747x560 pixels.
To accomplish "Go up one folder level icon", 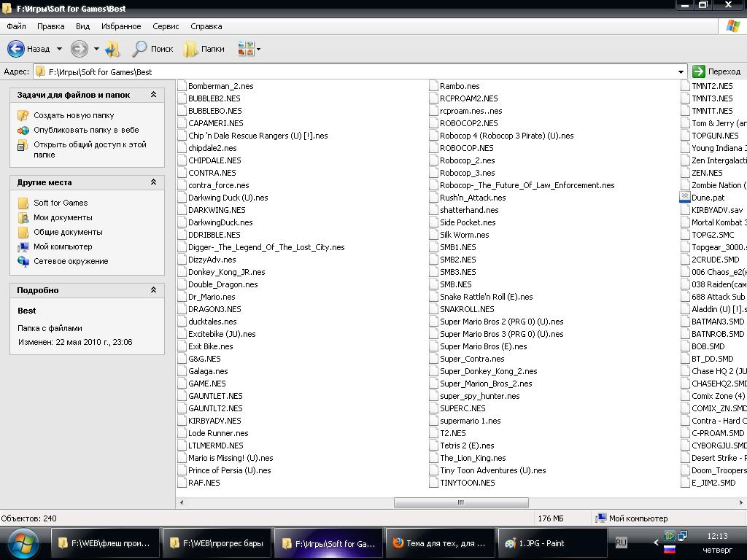I will (112, 49).
